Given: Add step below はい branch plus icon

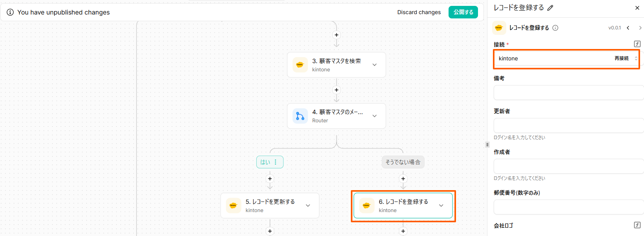Looking at the screenshot, I should coord(270,179).
